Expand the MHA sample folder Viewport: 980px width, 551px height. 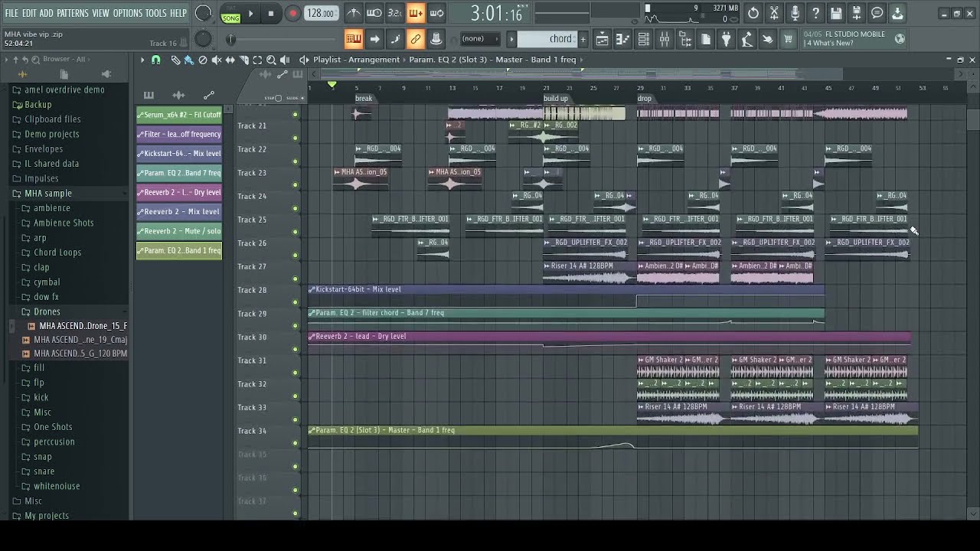(47, 194)
